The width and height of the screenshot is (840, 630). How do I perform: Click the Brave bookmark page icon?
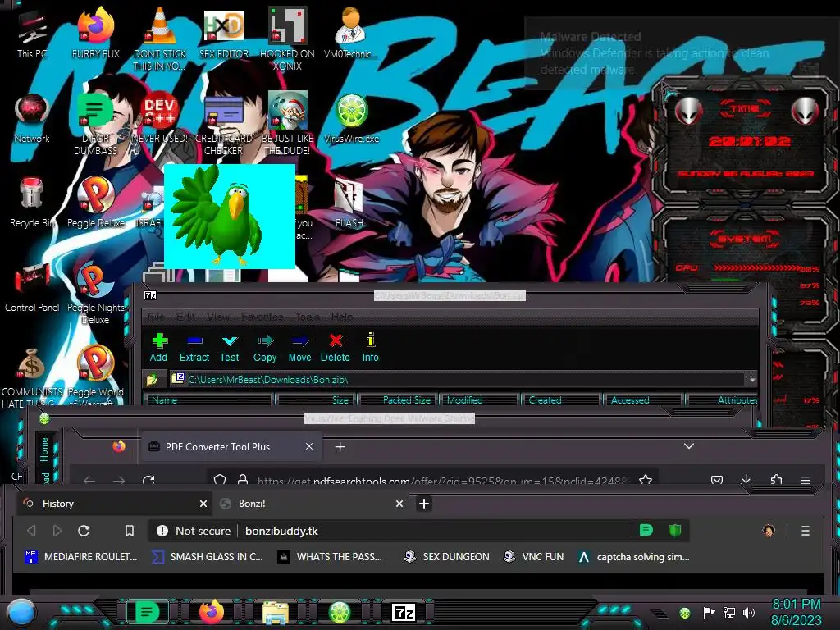tap(129, 531)
